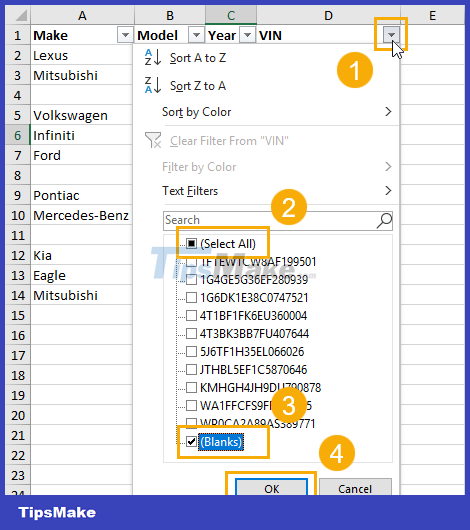Click the Clear Filter funnel icon
Viewport: 470px width, 530px height.
click(153, 140)
